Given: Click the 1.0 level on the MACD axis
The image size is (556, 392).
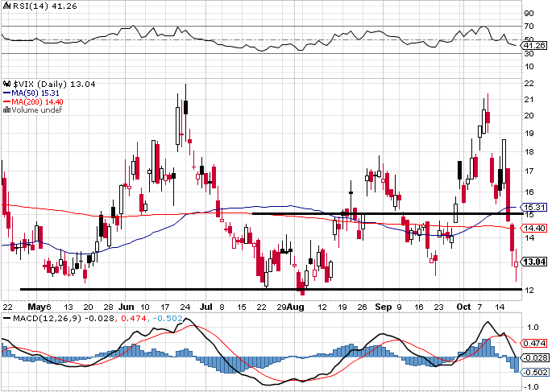Looking at the screenshot, I should pyautogui.click(x=533, y=327).
